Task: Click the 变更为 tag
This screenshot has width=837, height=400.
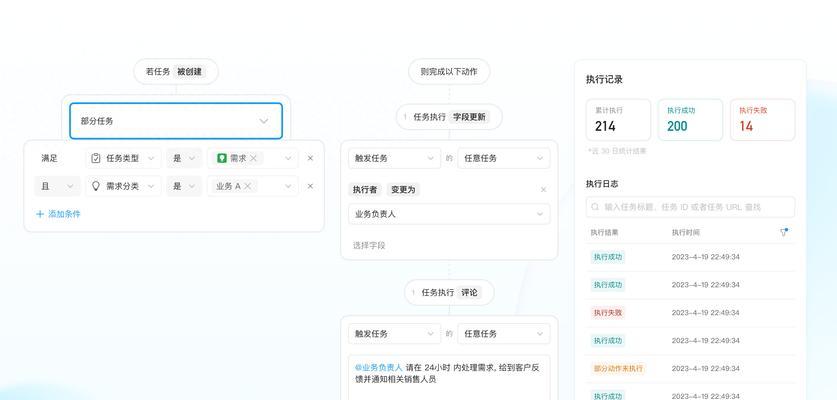Action: click(403, 190)
